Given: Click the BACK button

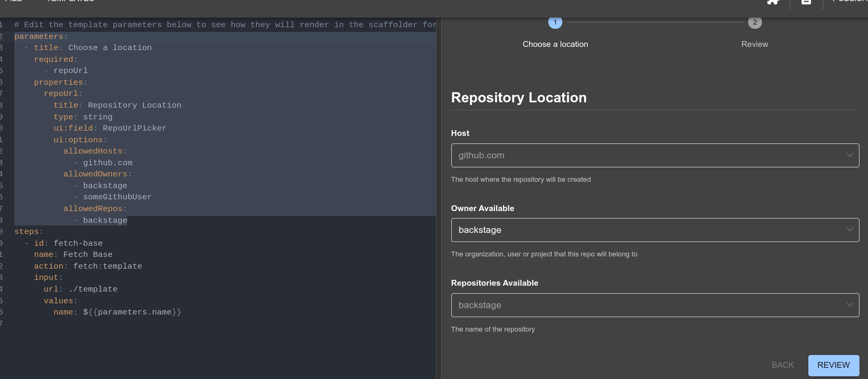Looking at the screenshot, I should pyautogui.click(x=782, y=365).
